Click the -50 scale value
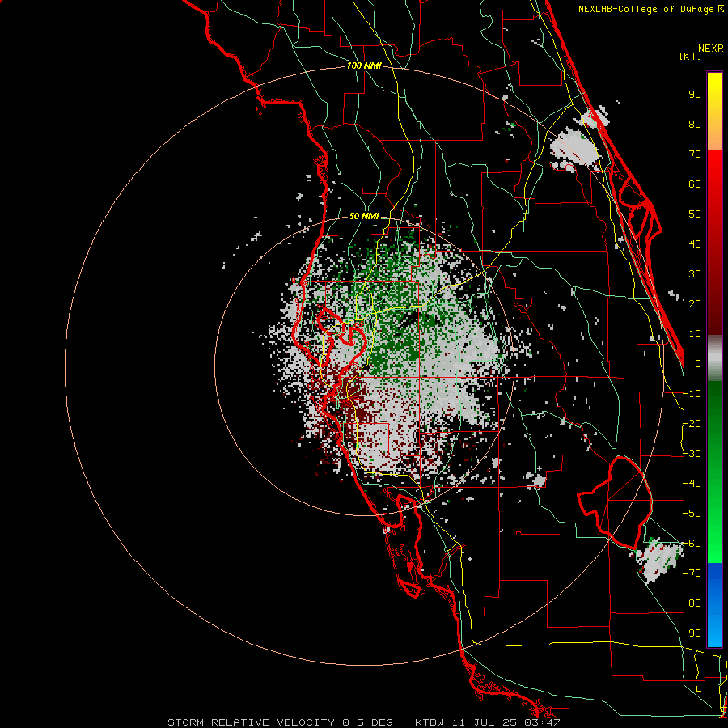Image resolution: width=728 pixels, height=728 pixels. [692, 514]
